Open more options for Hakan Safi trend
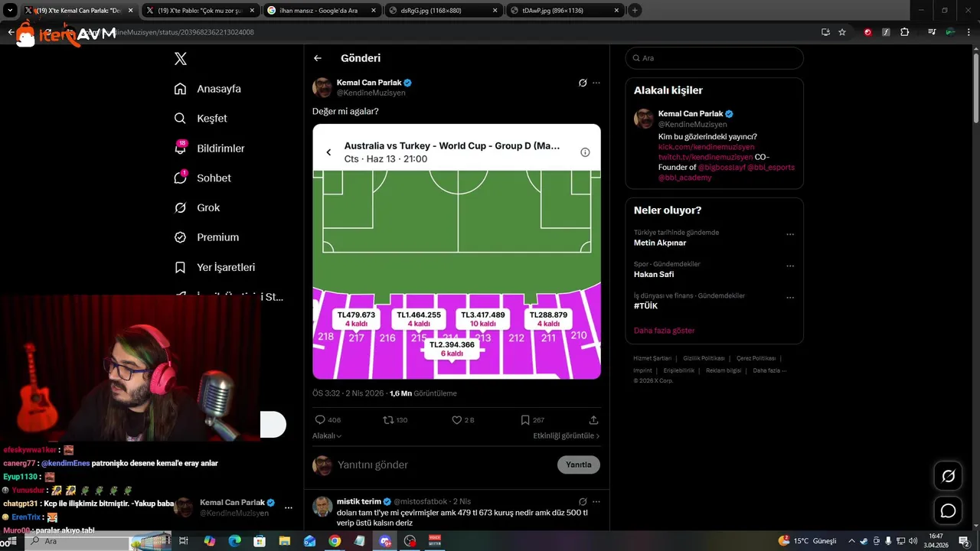 [790, 266]
